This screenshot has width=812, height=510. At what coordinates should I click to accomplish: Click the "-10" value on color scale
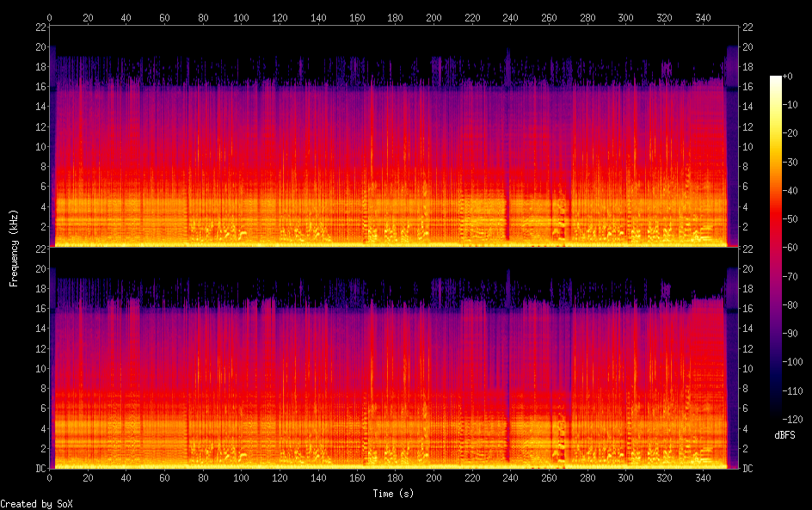pyautogui.click(x=790, y=105)
